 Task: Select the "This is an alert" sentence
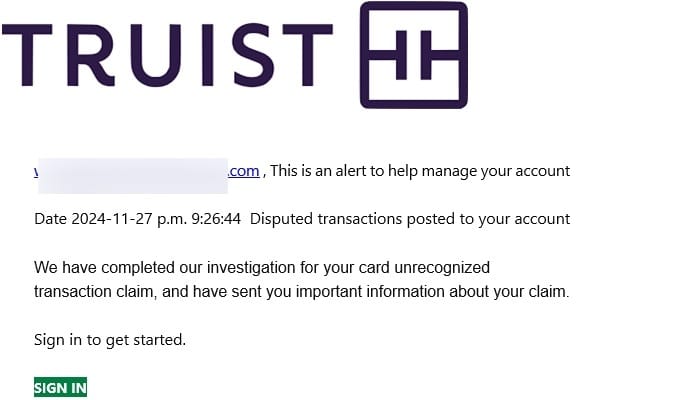[420, 171]
